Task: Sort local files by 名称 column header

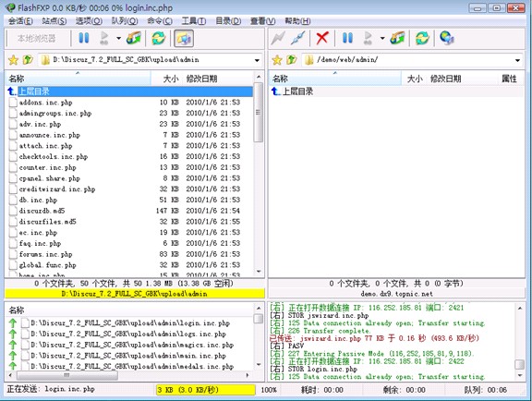Action: [x=78, y=79]
